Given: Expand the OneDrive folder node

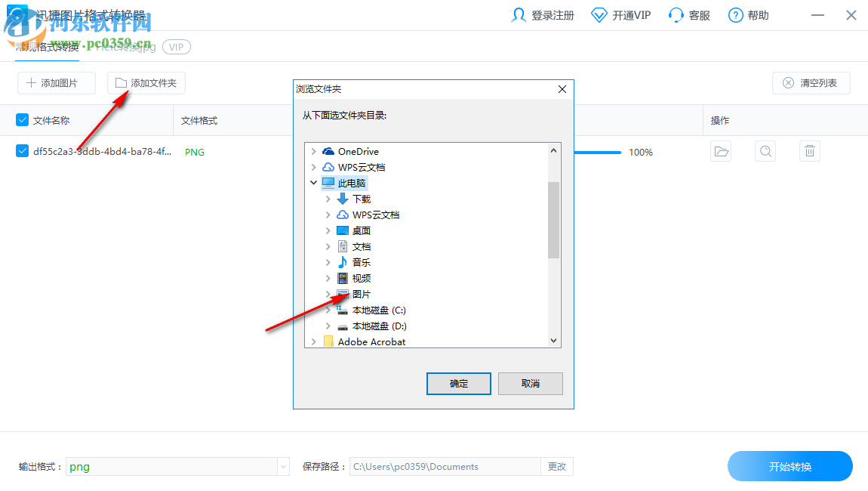Looking at the screenshot, I should pyautogui.click(x=315, y=150).
